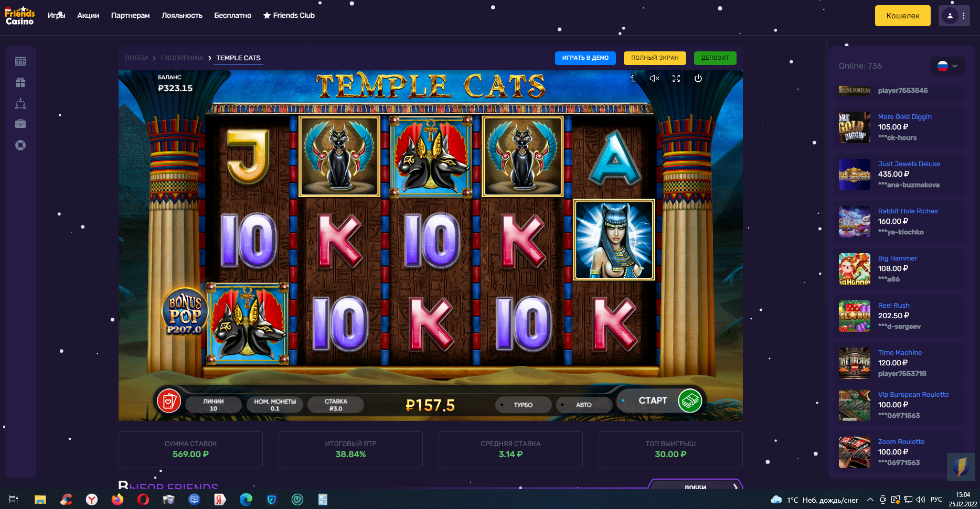Open the support lifebuoy sidebar icon
The width and height of the screenshot is (980, 509).
[20, 145]
